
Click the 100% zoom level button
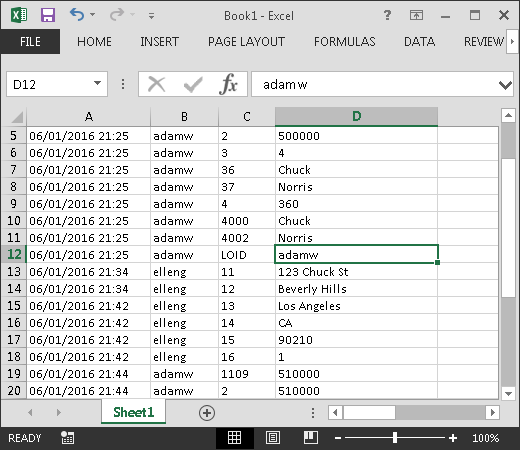pos(485,438)
